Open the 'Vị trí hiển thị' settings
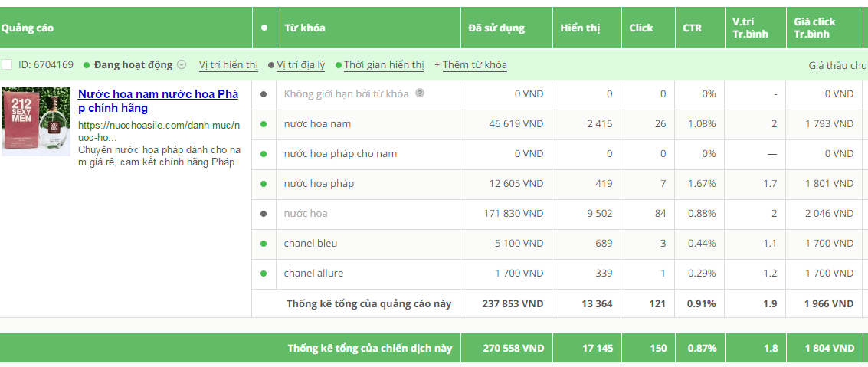 pos(228,65)
